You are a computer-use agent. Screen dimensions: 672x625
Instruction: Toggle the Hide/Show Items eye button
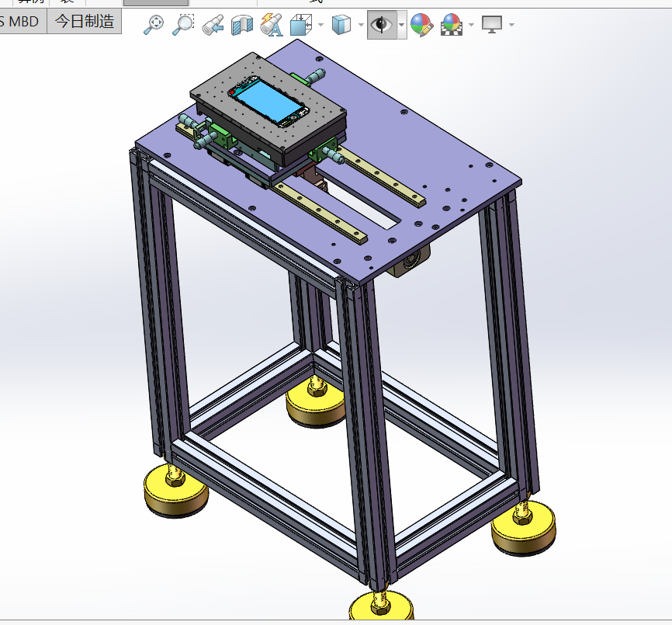382,24
